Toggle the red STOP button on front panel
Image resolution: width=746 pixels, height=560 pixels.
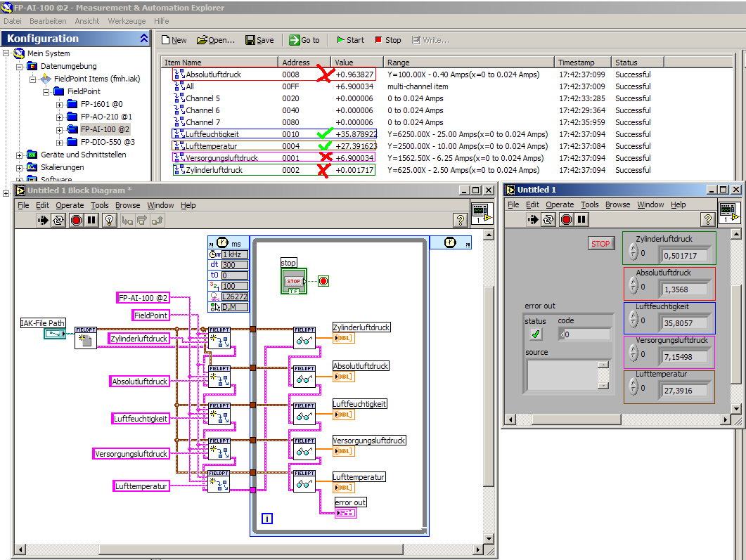point(600,244)
